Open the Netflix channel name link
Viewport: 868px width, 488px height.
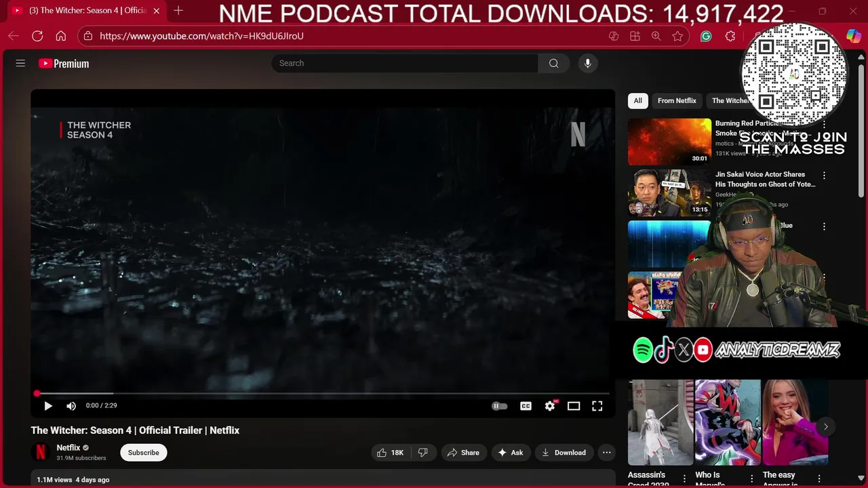[68, 448]
